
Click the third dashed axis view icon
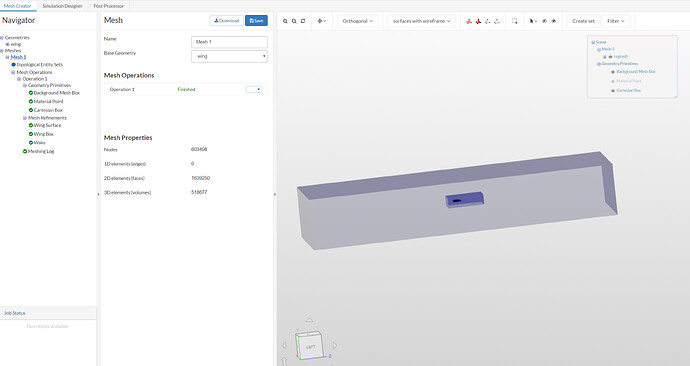[488, 21]
